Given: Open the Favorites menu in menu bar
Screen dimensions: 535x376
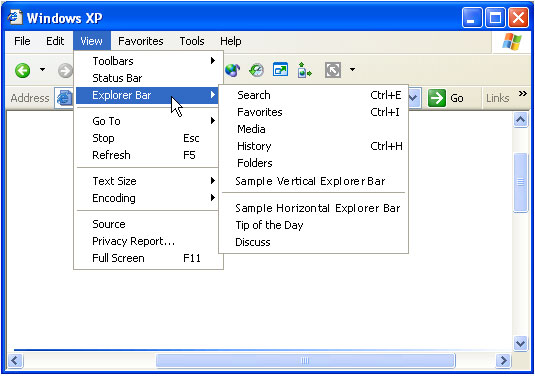Looking at the screenshot, I should 141,41.
